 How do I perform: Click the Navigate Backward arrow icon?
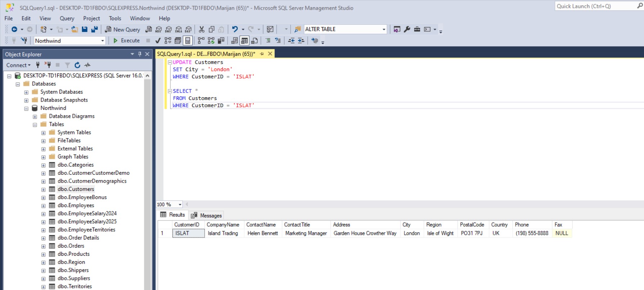(x=14, y=29)
